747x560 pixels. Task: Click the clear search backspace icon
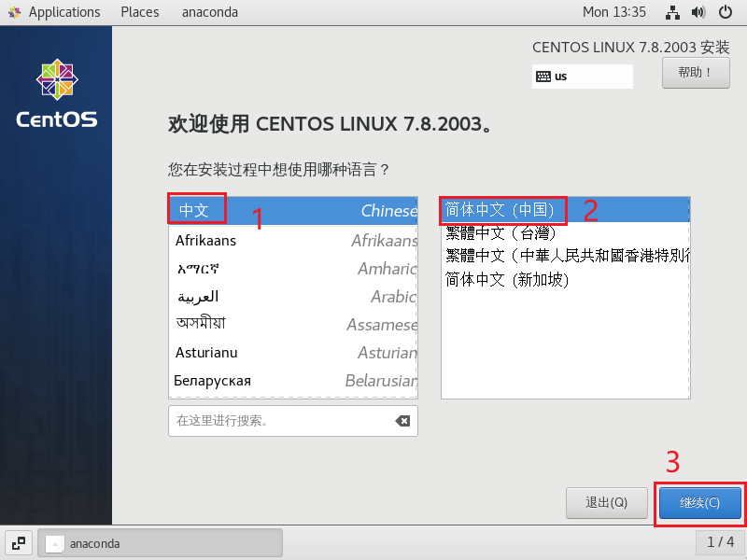coord(402,421)
